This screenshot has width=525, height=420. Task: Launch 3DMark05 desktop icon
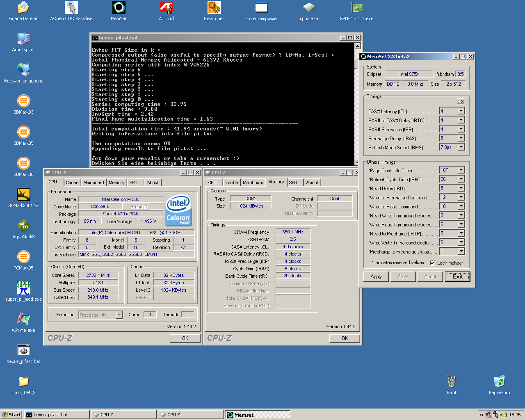tap(23, 136)
